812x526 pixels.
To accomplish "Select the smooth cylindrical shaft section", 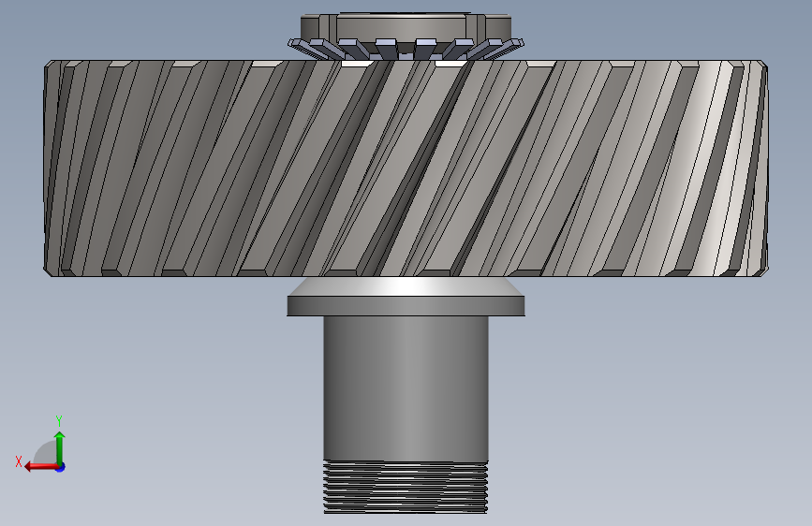I will 406,388.
